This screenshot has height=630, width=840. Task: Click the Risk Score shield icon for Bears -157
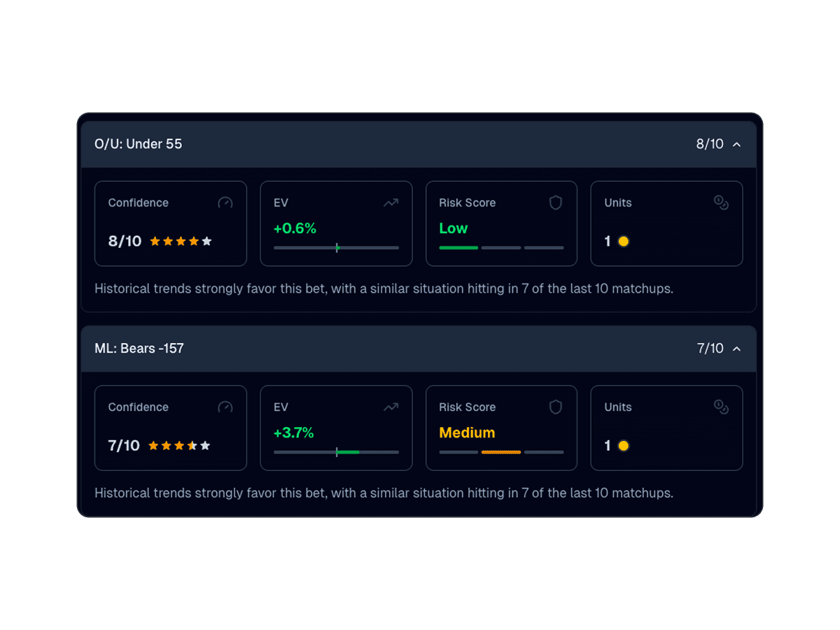coord(556,407)
